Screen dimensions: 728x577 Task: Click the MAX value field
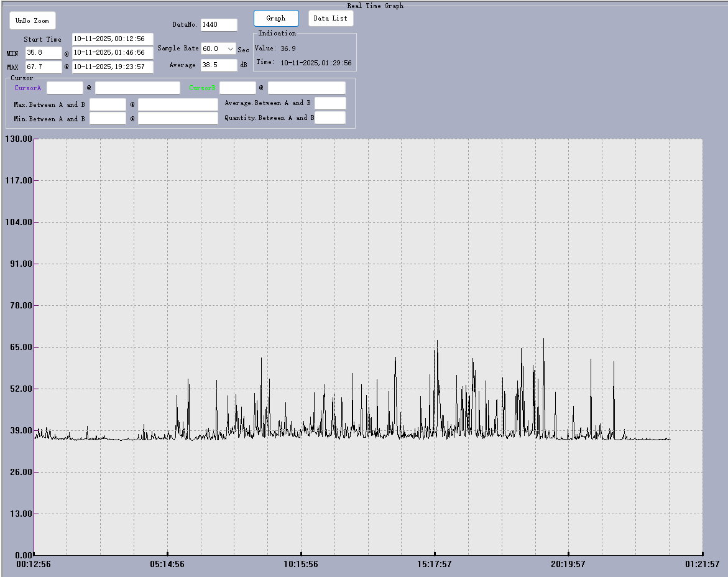coord(44,67)
